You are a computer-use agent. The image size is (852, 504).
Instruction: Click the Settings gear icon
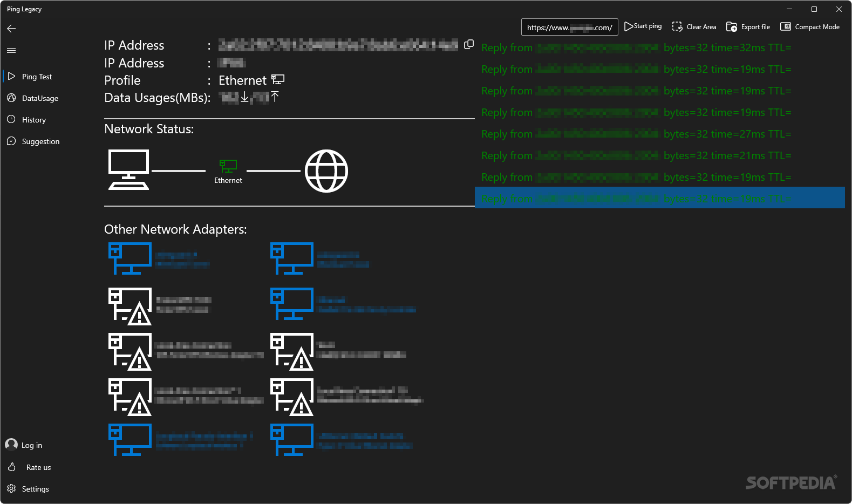click(11, 488)
